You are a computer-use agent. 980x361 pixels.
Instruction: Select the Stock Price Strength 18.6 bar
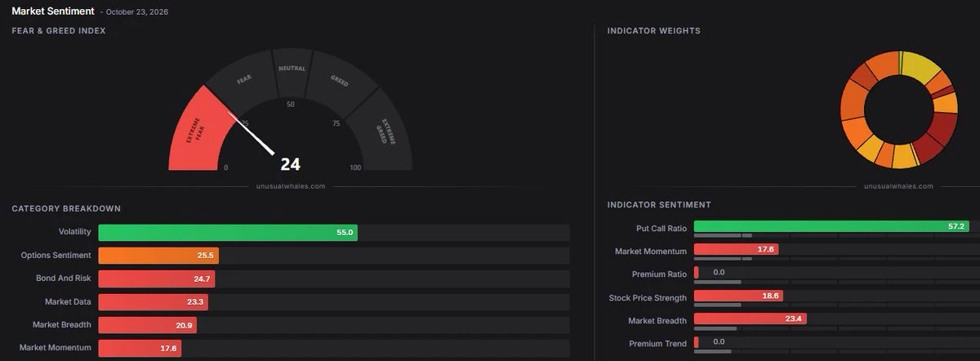pos(738,296)
